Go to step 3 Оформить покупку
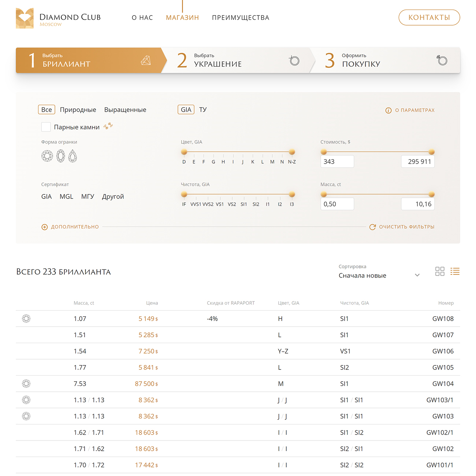Screen dimensions: 476x476 click(386, 60)
